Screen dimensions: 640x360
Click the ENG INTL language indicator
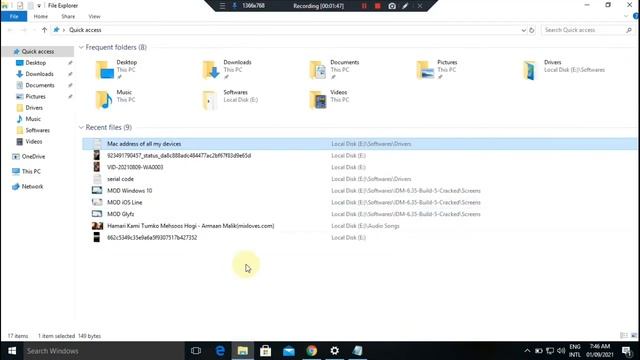click(x=575, y=351)
